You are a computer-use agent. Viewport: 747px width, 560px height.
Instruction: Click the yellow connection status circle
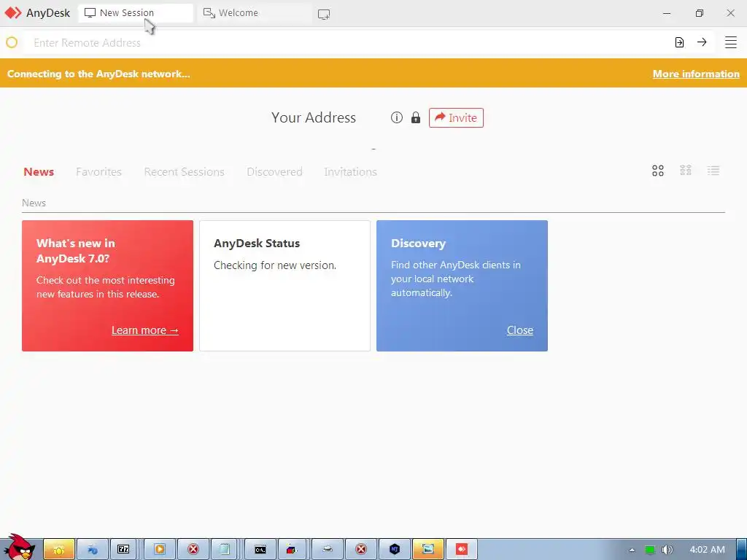coord(12,42)
